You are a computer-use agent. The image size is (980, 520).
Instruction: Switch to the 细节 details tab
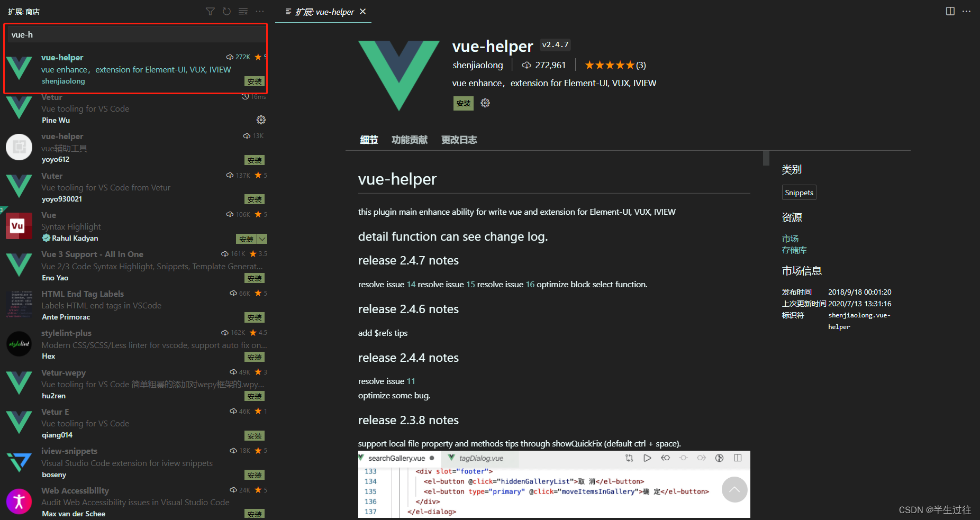pyautogui.click(x=369, y=140)
